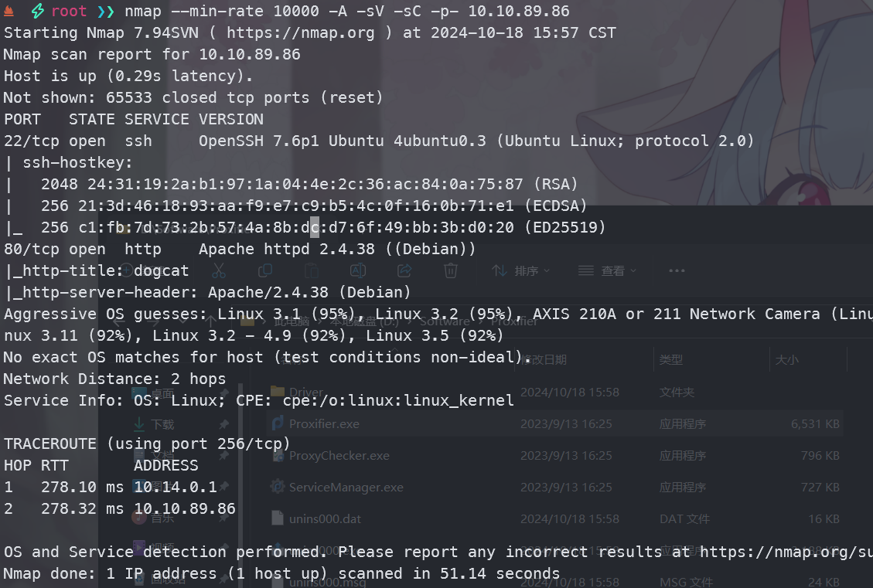The width and height of the screenshot is (873, 588).
Task: Select the ServiceManager.exe file
Action: [346, 487]
